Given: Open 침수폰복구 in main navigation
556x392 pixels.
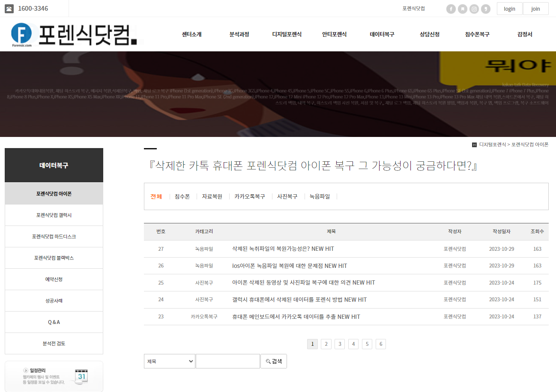Looking at the screenshot, I should coord(477,34).
